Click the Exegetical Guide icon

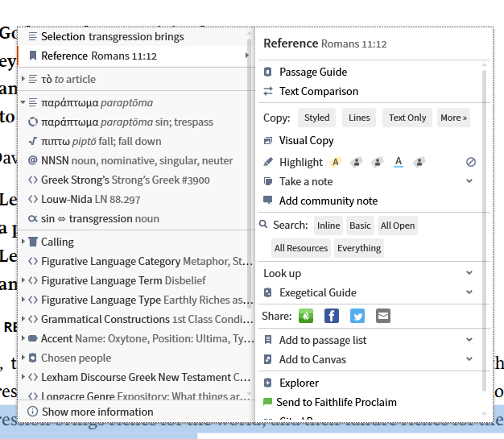[268, 292]
